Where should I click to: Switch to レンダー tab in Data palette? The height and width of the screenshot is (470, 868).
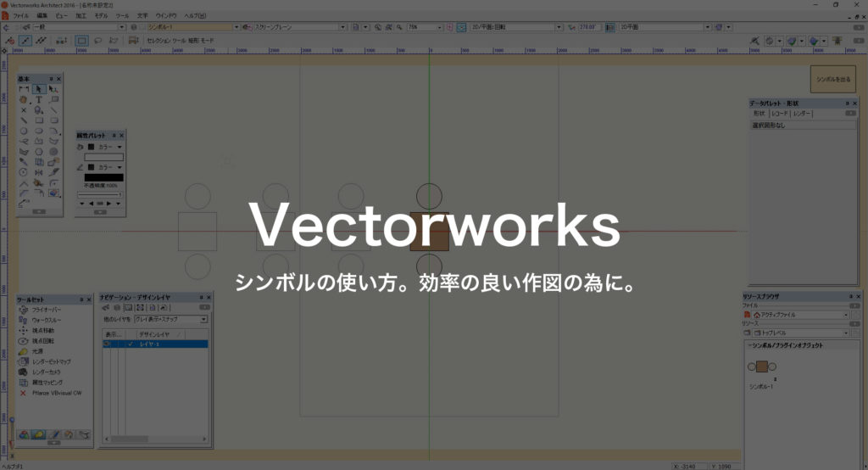click(802, 114)
